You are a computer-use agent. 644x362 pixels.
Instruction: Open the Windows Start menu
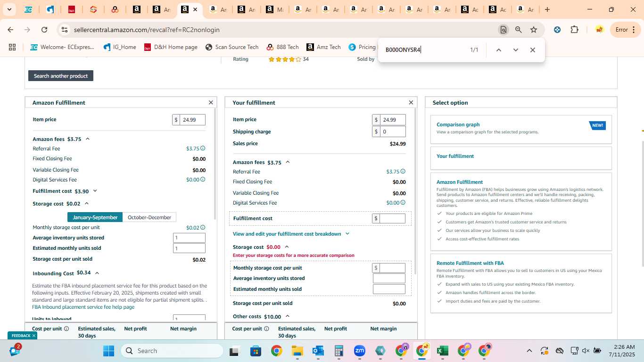coord(108,351)
